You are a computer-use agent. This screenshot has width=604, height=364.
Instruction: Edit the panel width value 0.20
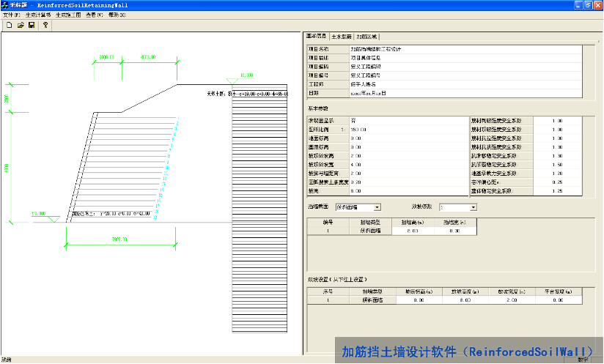click(x=409, y=182)
